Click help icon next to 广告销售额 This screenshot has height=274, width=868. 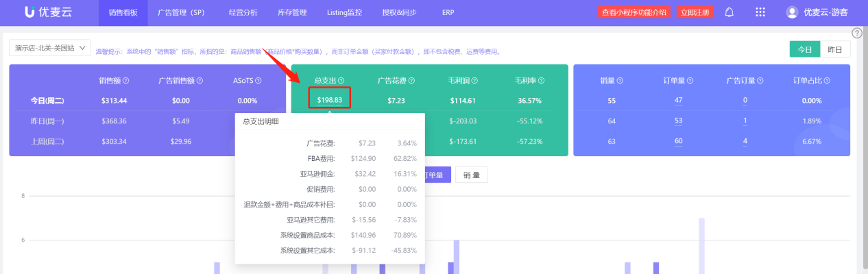pyautogui.click(x=200, y=81)
